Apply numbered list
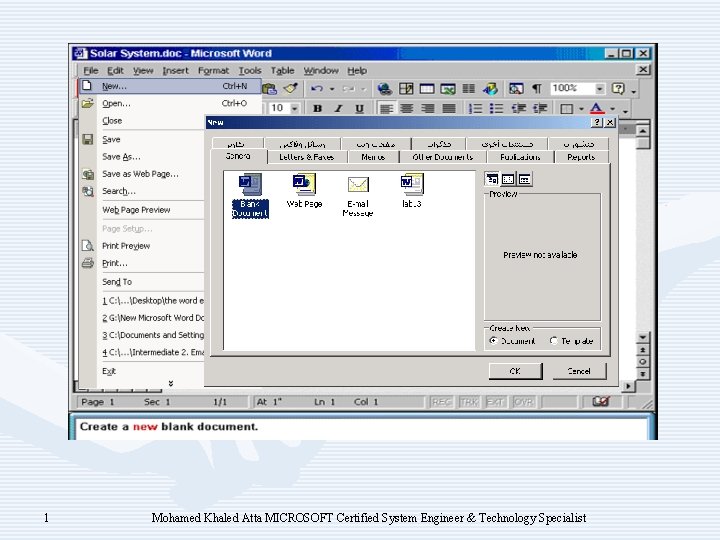 point(475,108)
